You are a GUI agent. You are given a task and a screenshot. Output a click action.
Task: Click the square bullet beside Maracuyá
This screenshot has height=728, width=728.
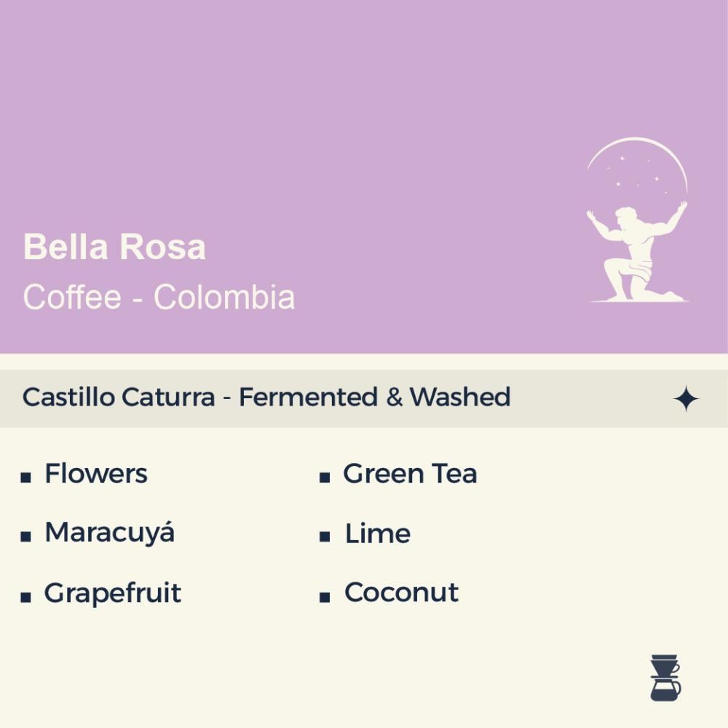tap(26, 537)
